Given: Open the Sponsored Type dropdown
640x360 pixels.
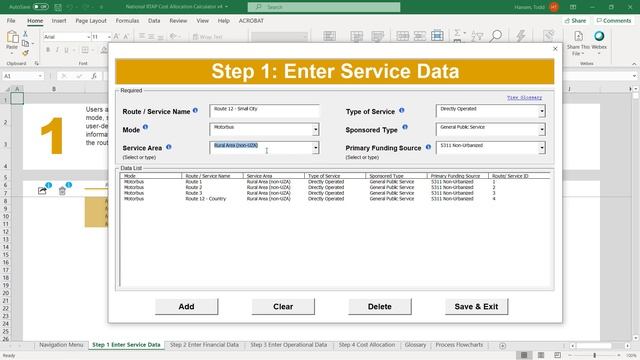Looking at the screenshot, I should tap(542, 130).
